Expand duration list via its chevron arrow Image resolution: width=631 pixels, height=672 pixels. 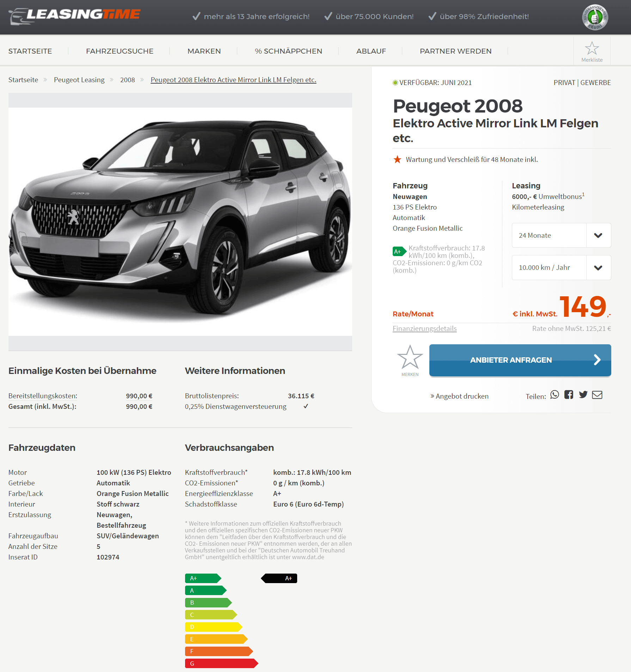tap(598, 235)
